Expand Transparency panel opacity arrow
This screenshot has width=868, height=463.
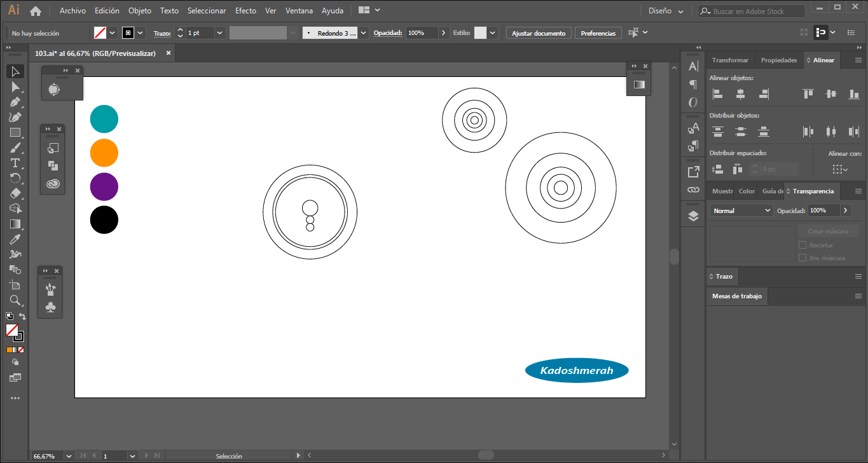point(845,211)
